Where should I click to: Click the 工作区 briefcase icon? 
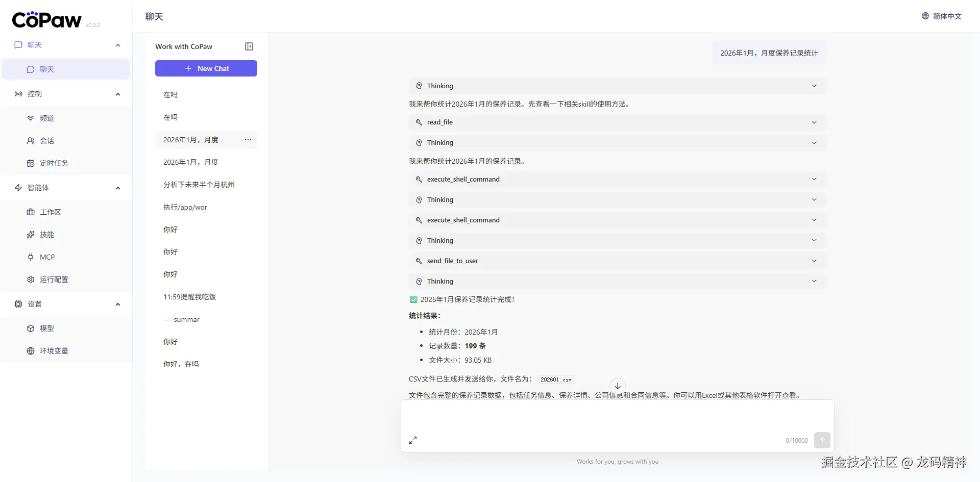(31, 212)
